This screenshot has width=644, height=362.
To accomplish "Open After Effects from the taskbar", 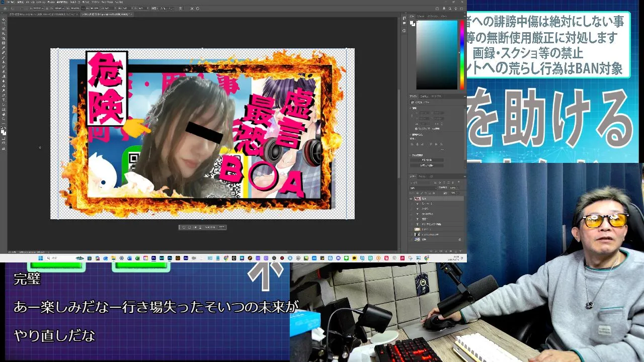I will (x=186, y=258).
